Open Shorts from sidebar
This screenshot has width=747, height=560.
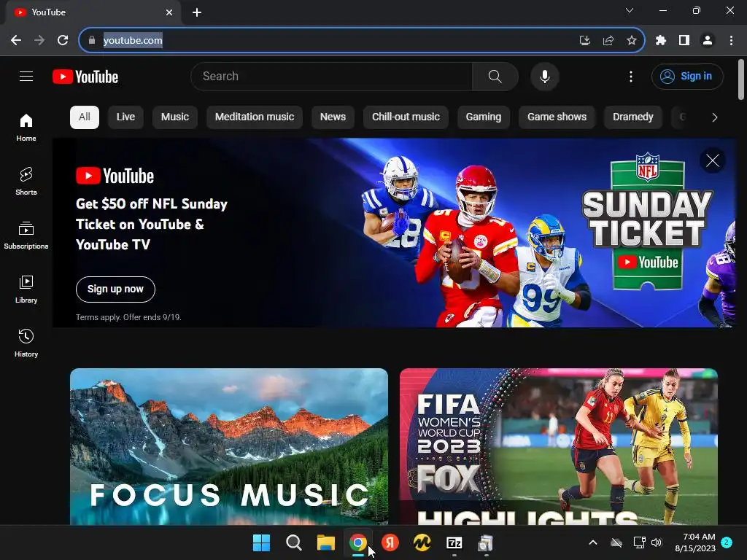[26, 182]
